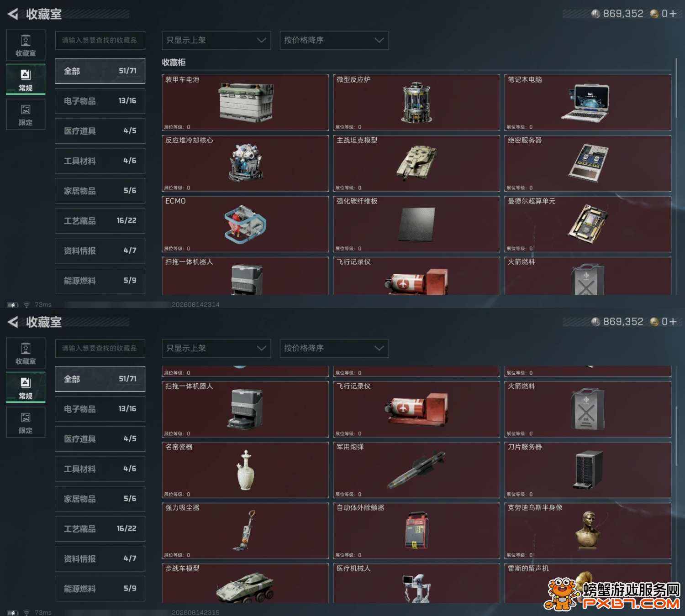Switch to 全部 category in lower screenshot
This screenshot has height=616, width=685.
click(x=100, y=379)
